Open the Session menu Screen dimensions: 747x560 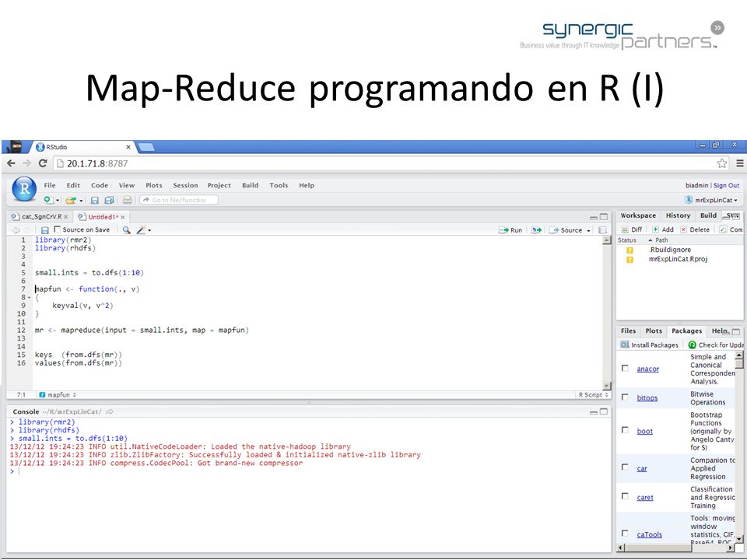[185, 185]
